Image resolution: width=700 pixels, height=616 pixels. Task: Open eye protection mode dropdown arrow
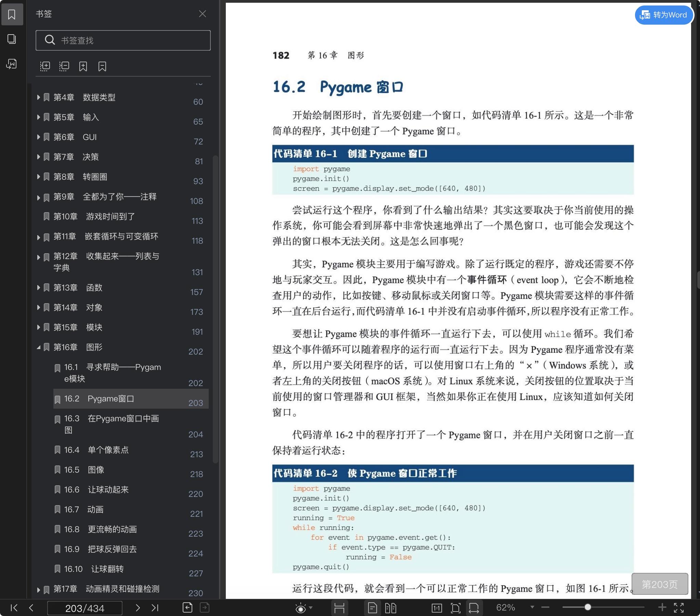(311, 607)
